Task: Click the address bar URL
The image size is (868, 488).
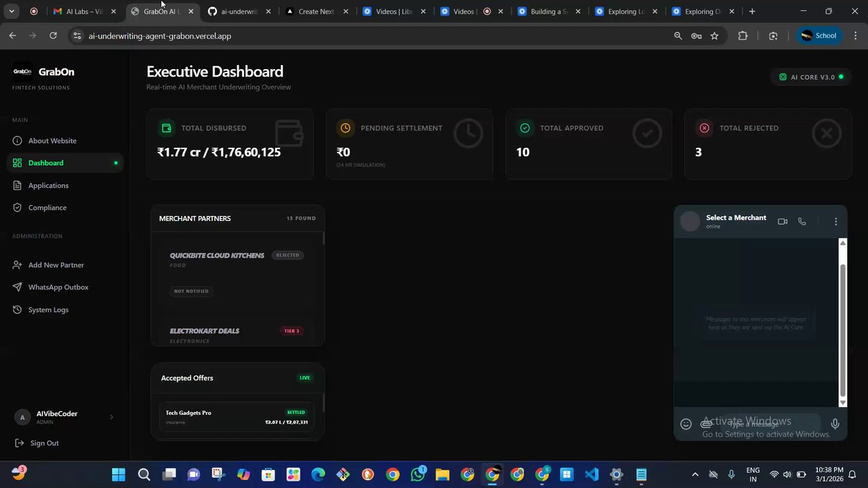Action: click(x=160, y=36)
